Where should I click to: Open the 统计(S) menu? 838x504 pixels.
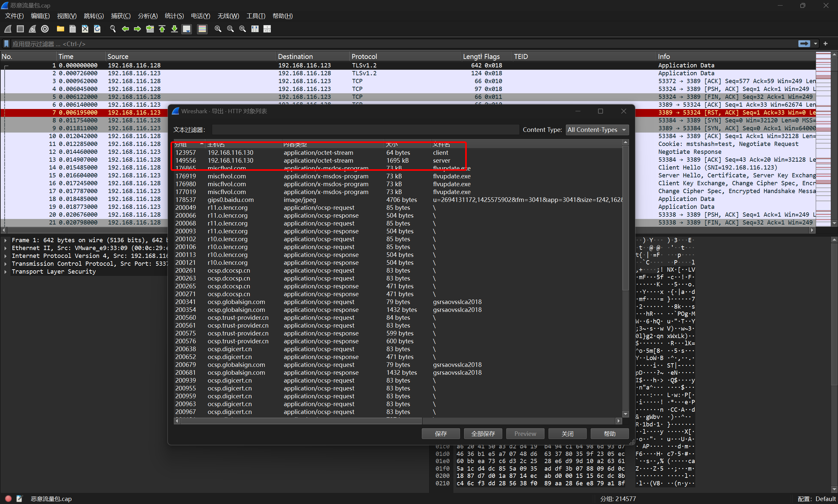[174, 16]
